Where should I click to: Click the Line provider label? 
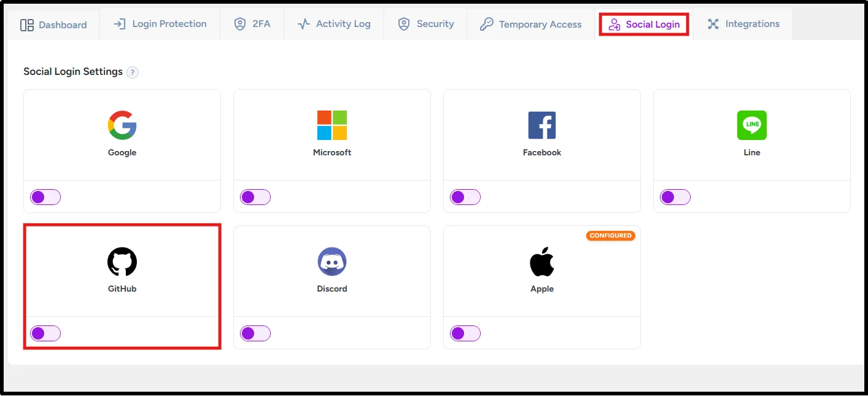[752, 152]
